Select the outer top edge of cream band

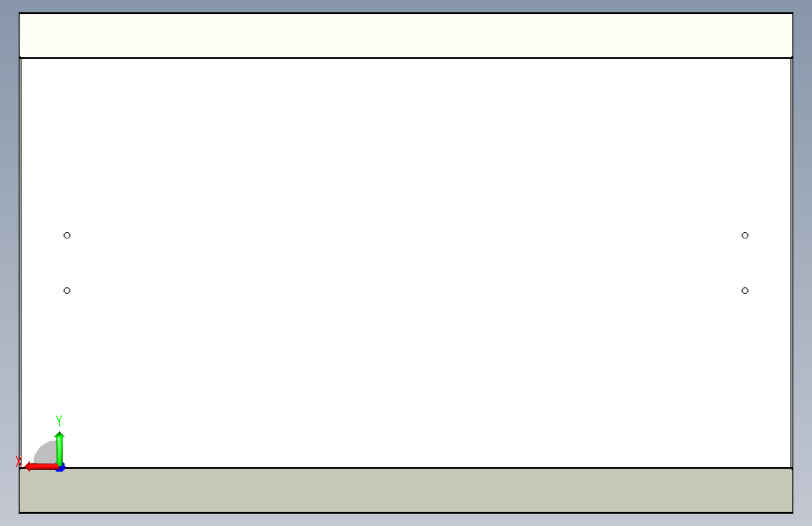point(406,13)
